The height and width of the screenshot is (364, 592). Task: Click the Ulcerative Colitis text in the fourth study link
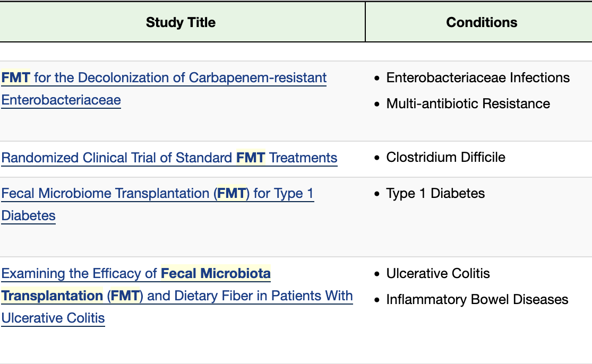[x=53, y=318]
